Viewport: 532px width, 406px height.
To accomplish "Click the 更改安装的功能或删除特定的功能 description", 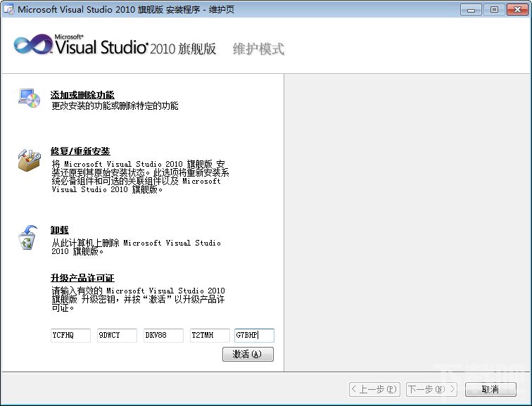I will 115,106.
